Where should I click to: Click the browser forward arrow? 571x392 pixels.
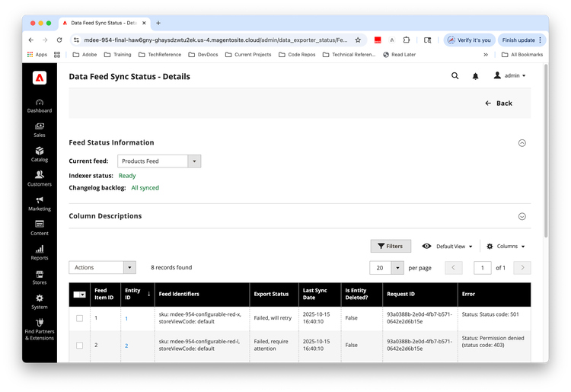tap(45, 40)
